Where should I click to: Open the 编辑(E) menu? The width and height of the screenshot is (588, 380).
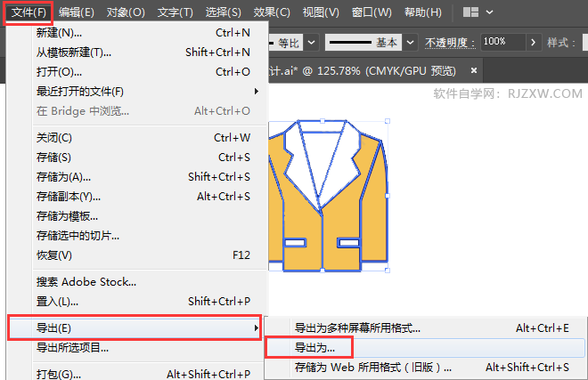point(77,12)
